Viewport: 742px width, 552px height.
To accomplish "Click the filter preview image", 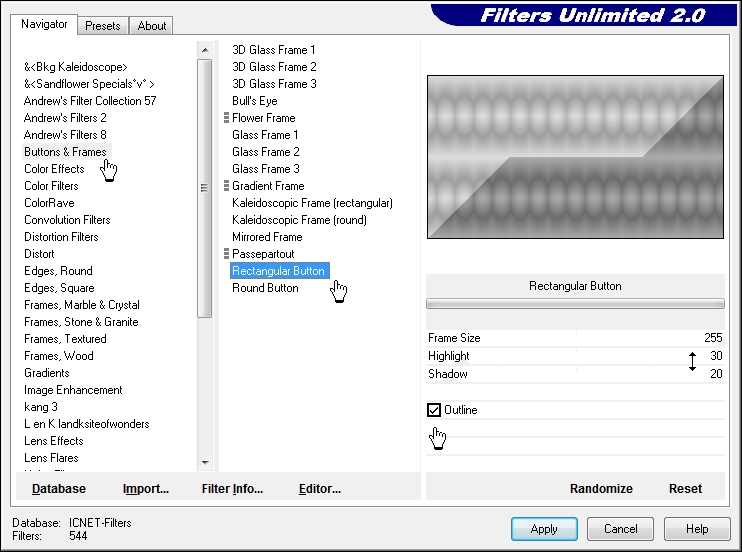I will click(x=575, y=157).
